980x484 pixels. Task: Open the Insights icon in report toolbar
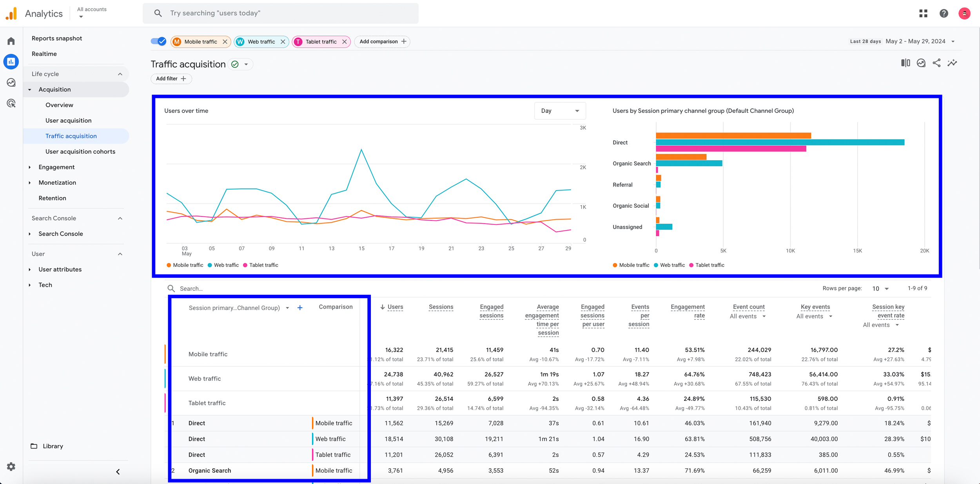coord(921,63)
